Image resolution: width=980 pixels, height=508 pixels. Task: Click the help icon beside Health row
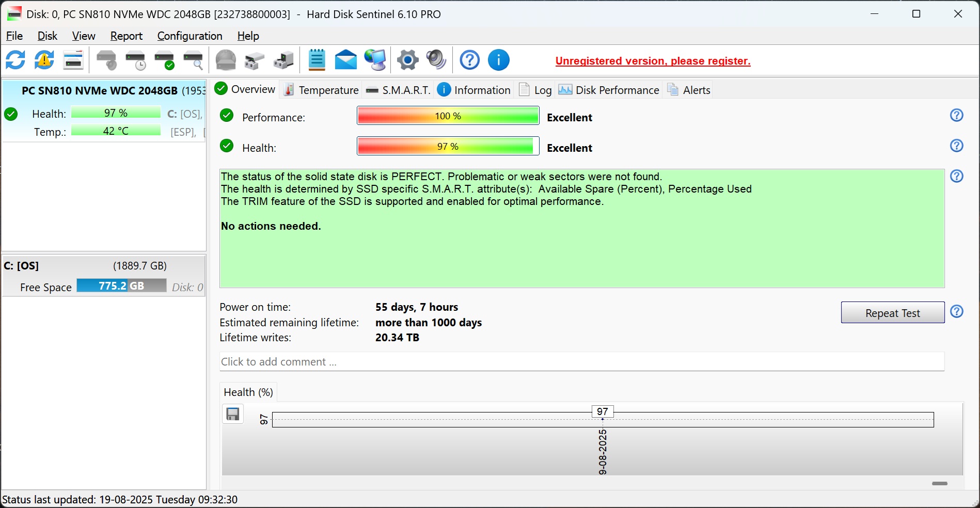957,146
